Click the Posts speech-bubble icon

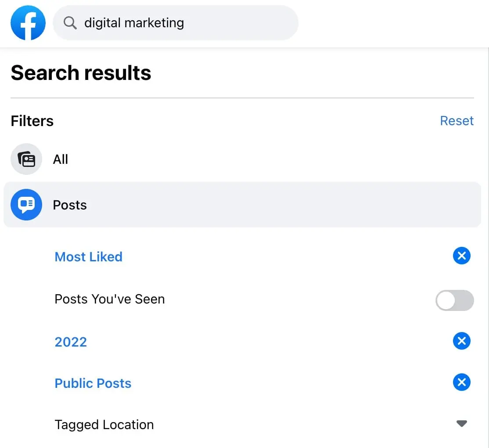[x=26, y=205]
